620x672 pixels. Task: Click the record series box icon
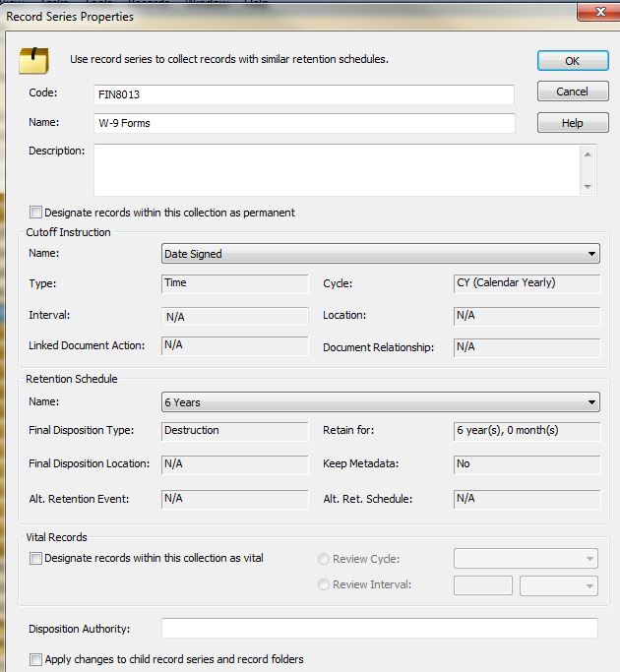(x=34, y=61)
